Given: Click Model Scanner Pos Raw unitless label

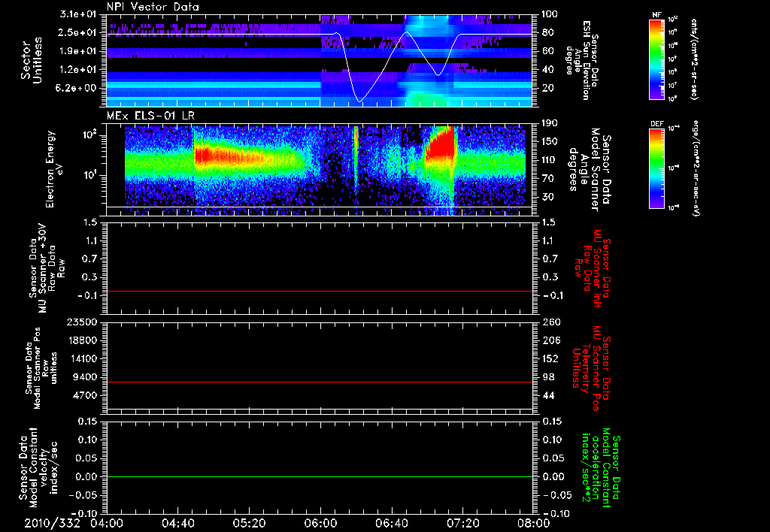Looking at the screenshot, I should pyautogui.click(x=41, y=368).
